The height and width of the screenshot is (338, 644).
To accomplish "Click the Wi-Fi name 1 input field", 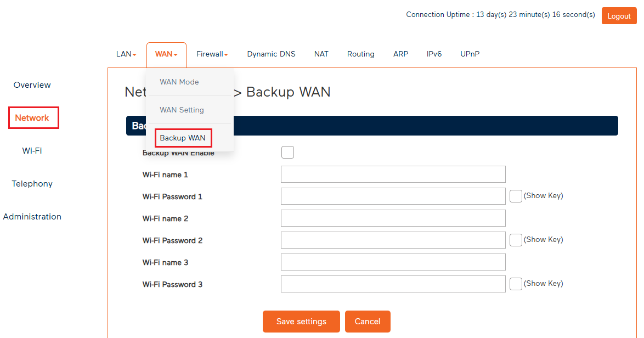I will (x=393, y=174).
